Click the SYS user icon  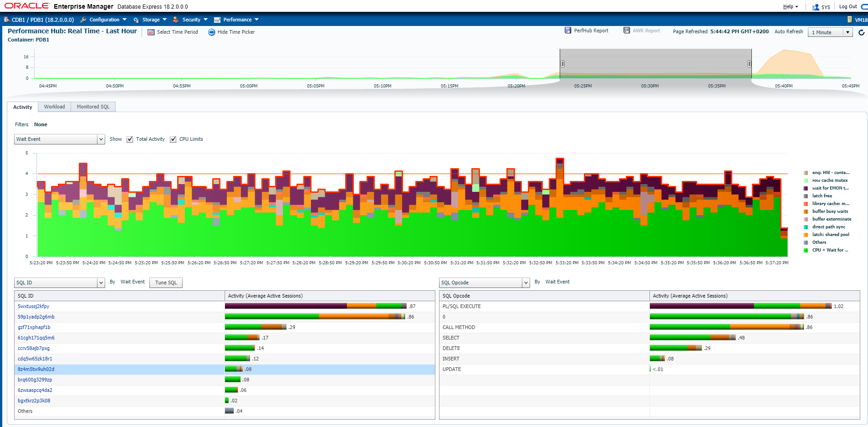[x=816, y=7]
